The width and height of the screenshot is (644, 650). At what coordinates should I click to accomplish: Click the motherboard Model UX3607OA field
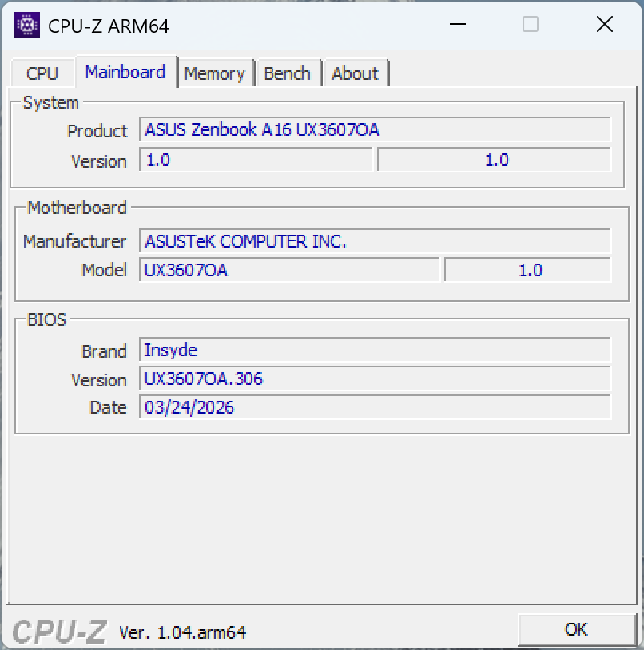coord(289,270)
